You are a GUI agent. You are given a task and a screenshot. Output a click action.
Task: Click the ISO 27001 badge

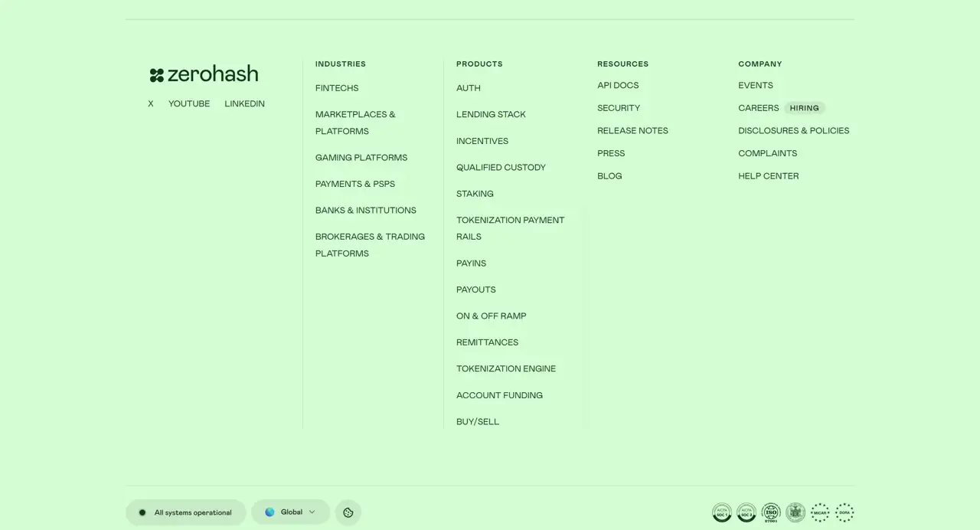pyautogui.click(x=771, y=512)
